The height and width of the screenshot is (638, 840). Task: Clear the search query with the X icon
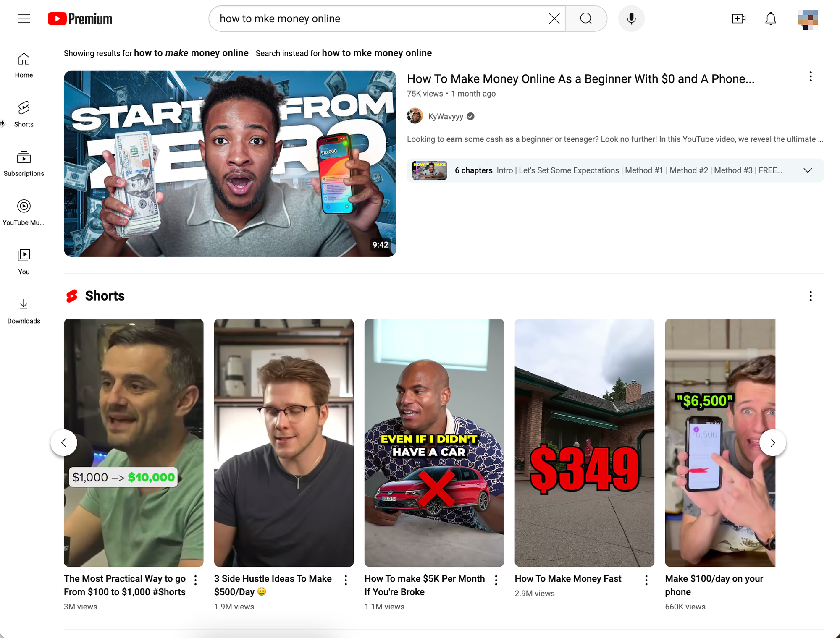coord(554,18)
